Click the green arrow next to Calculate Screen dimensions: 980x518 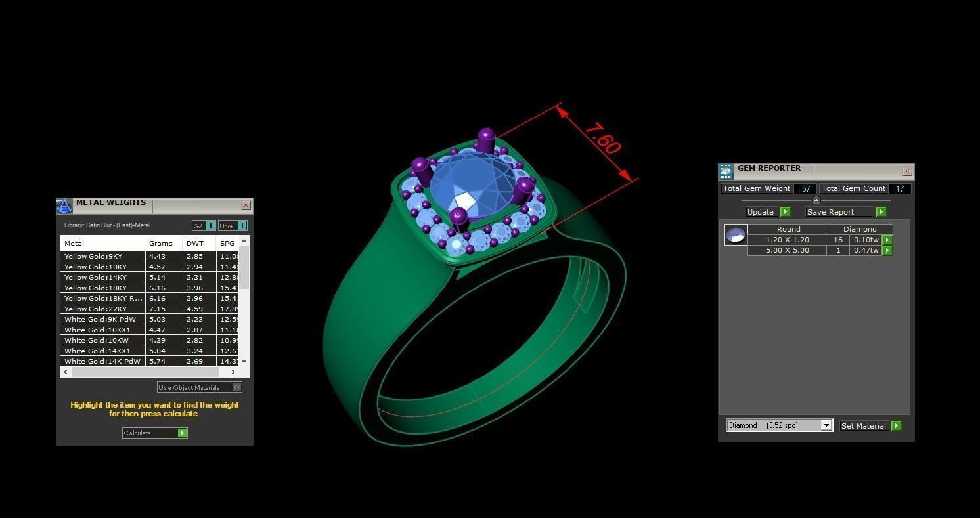182,433
